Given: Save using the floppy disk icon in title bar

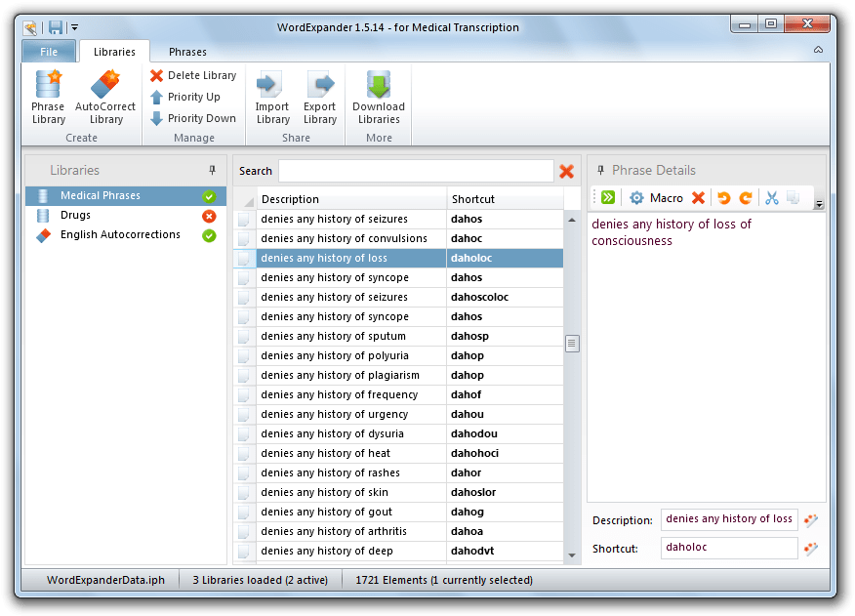Looking at the screenshot, I should tap(56, 26).
